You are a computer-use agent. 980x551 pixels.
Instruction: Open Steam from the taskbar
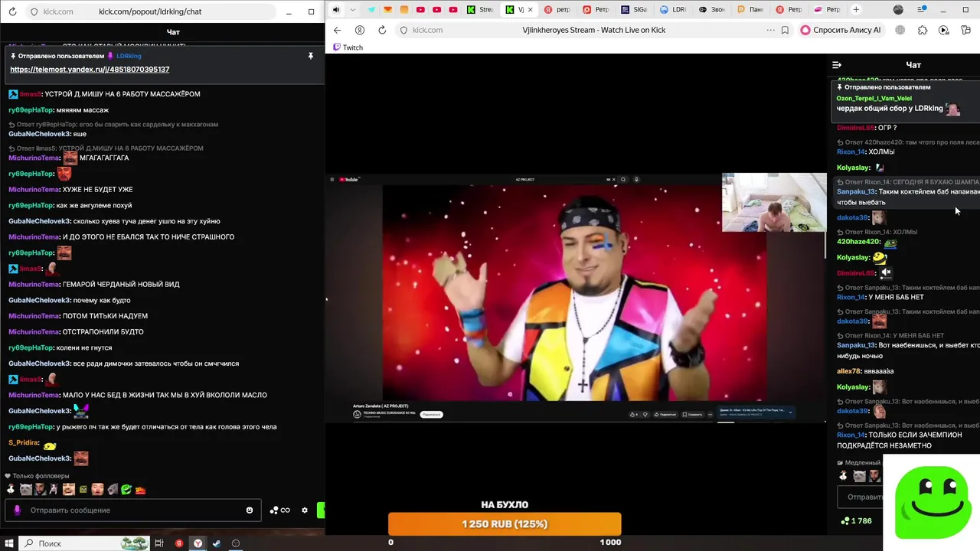217,543
